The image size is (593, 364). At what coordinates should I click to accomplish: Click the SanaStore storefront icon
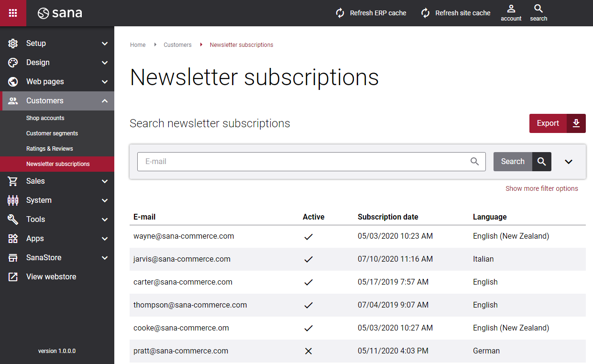coord(13,258)
